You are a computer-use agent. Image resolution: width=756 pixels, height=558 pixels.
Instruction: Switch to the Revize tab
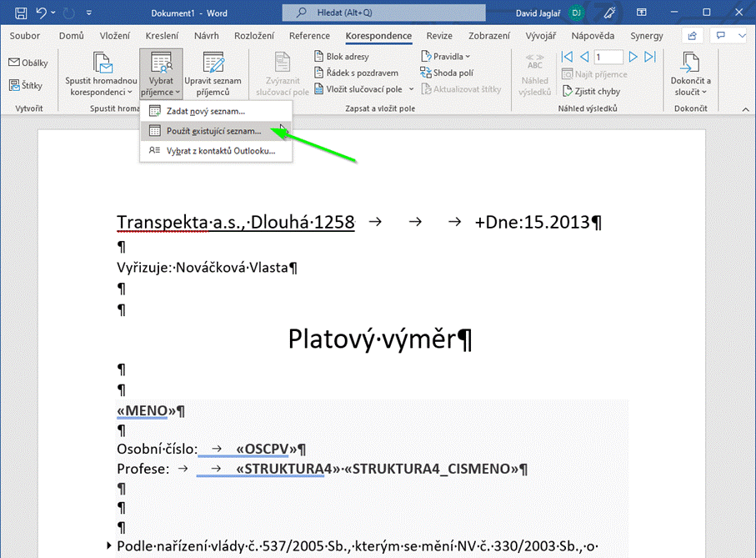point(439,36)
